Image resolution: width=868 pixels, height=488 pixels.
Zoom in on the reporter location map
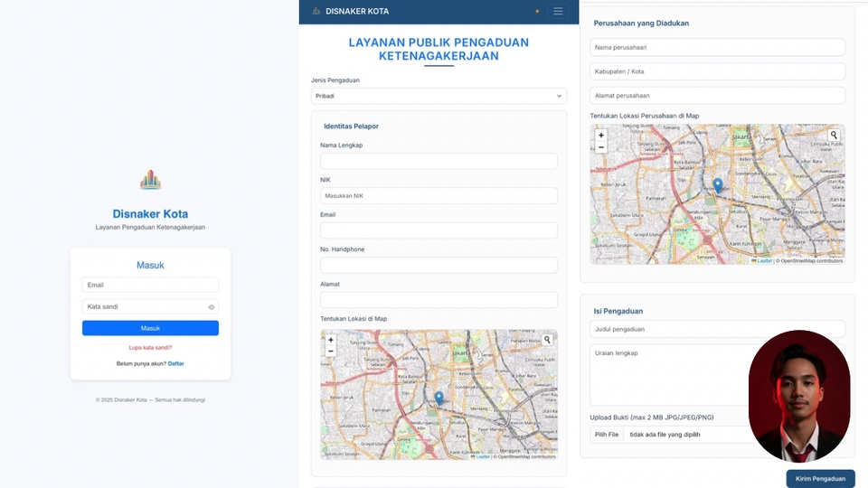(331, 341)
